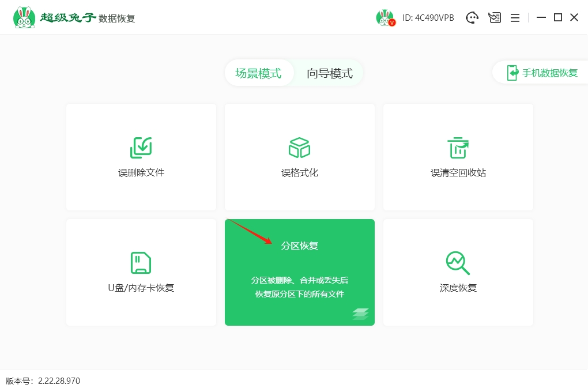The image size is (588, 392).
Task: Click the 误删除文件 recovery icon
Action: click(141, 148)
